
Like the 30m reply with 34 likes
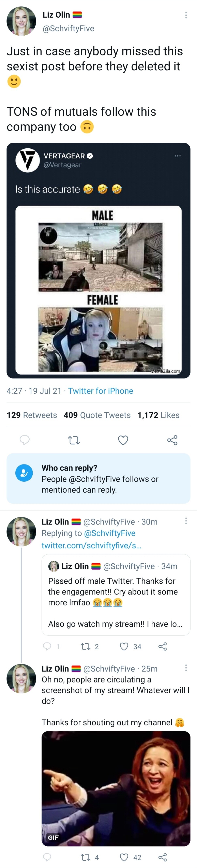(x=124, y=647)
